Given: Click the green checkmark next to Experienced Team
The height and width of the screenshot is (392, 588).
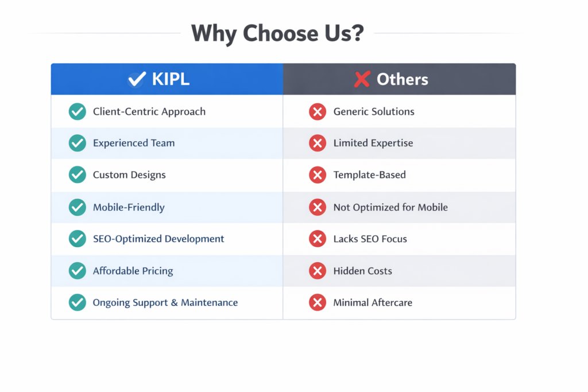Looking at the screenshot, I should 77,143.
